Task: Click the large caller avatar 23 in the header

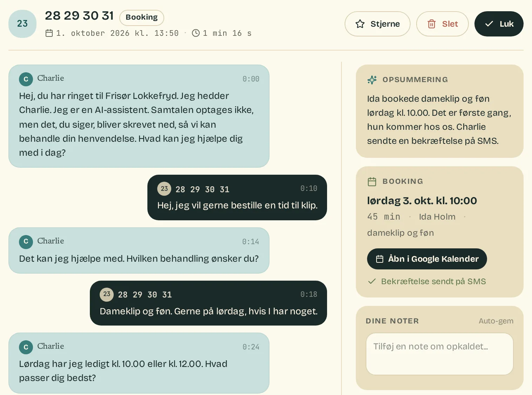Action: click(x=22, y=24)
